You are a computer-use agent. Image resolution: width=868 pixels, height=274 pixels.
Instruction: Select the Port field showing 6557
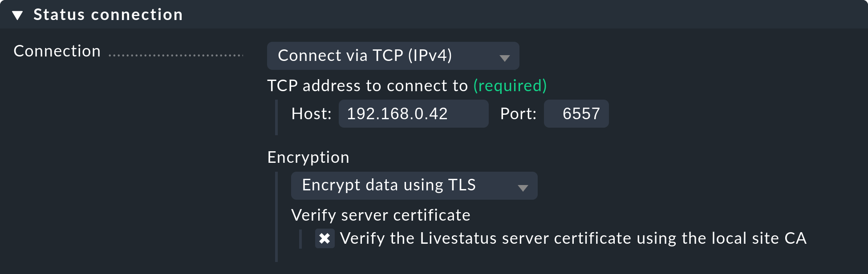coord(576,113)
